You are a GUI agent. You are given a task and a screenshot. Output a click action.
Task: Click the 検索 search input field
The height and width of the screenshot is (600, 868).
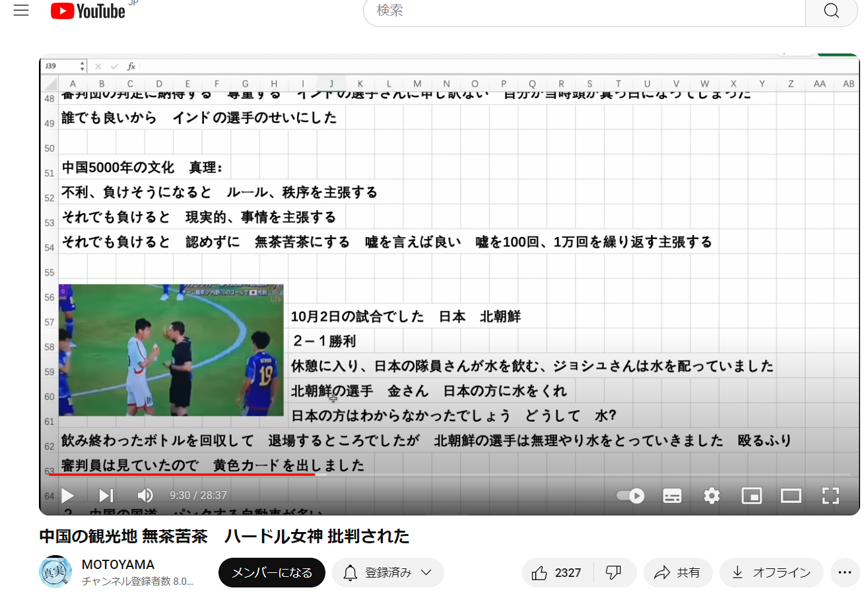584,11
